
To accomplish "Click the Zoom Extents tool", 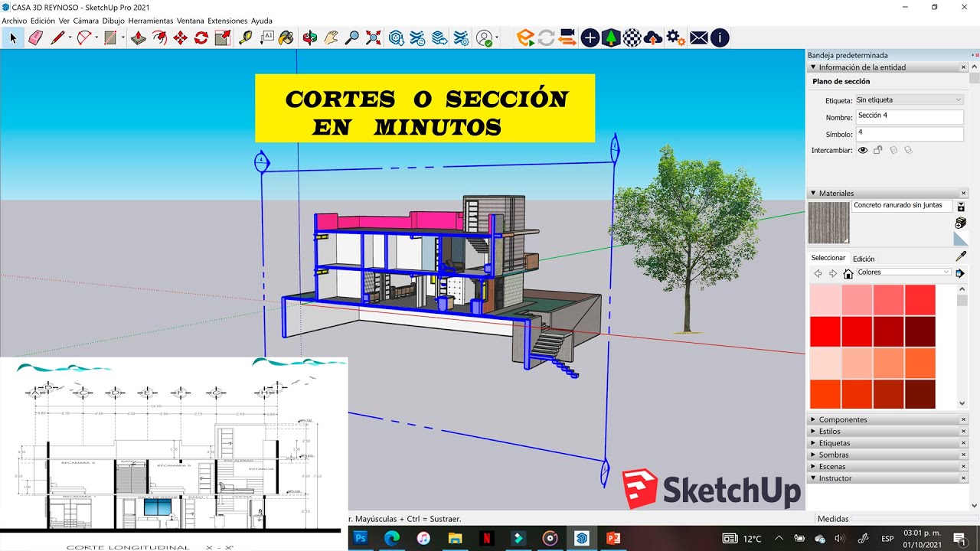I will (x=373, y=37).
